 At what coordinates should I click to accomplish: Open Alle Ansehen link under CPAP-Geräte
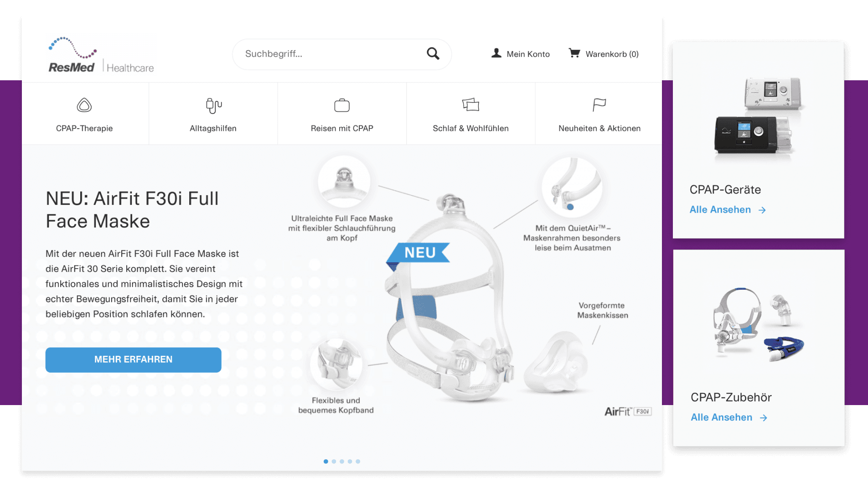click(720, 210)
